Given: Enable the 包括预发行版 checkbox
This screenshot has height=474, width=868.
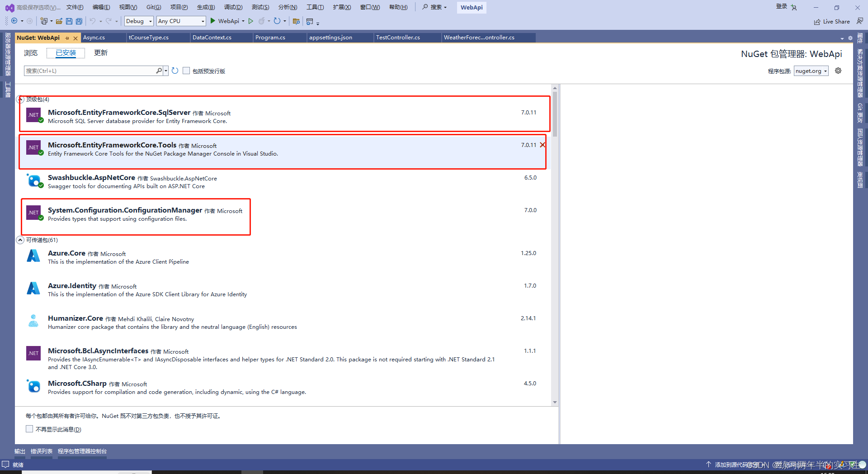Looking at the screenshot, I should coord(186,71).
